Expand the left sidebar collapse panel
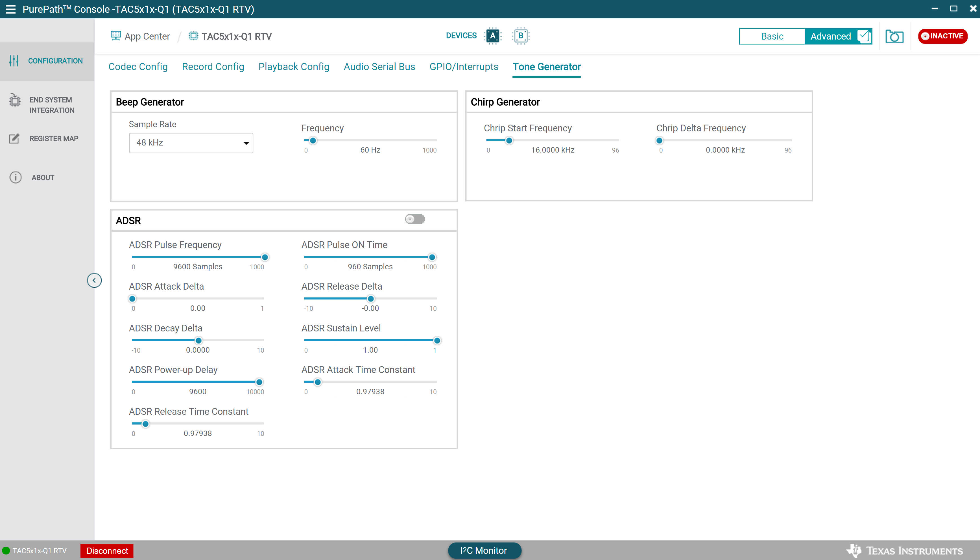 click(94, 280)
